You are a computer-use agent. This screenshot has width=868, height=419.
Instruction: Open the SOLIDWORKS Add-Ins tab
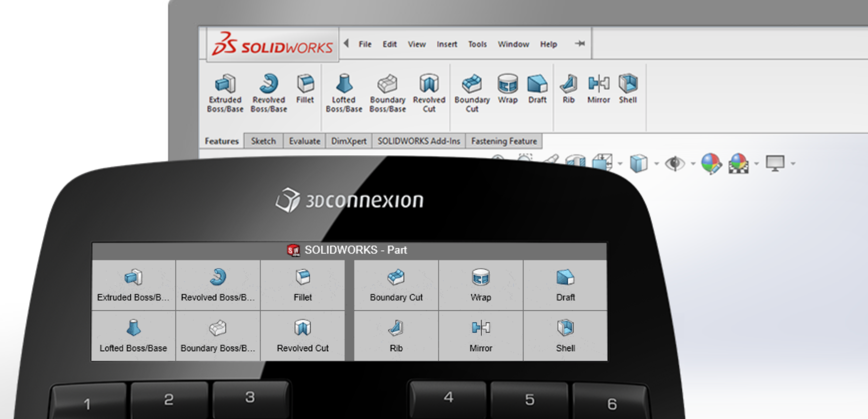(419, 141)
